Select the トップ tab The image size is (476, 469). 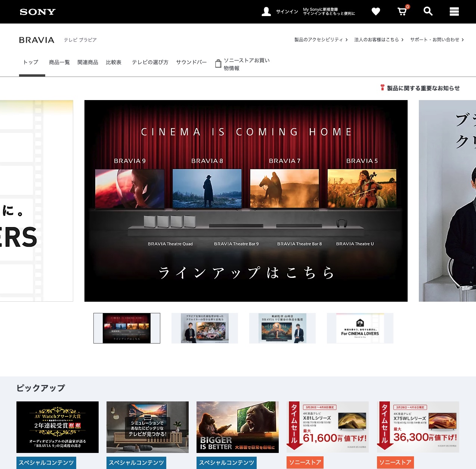[31, 62]
